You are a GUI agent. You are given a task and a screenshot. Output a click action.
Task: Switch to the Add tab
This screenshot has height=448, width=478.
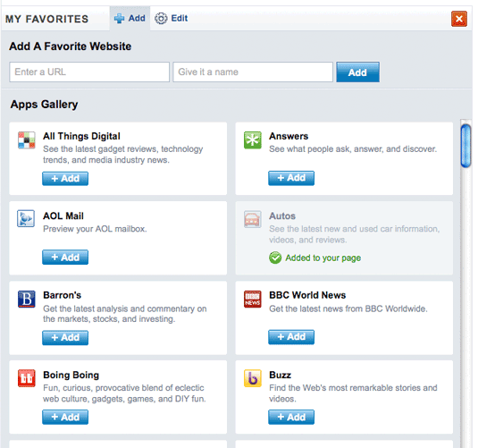click(x=130, y=18)
